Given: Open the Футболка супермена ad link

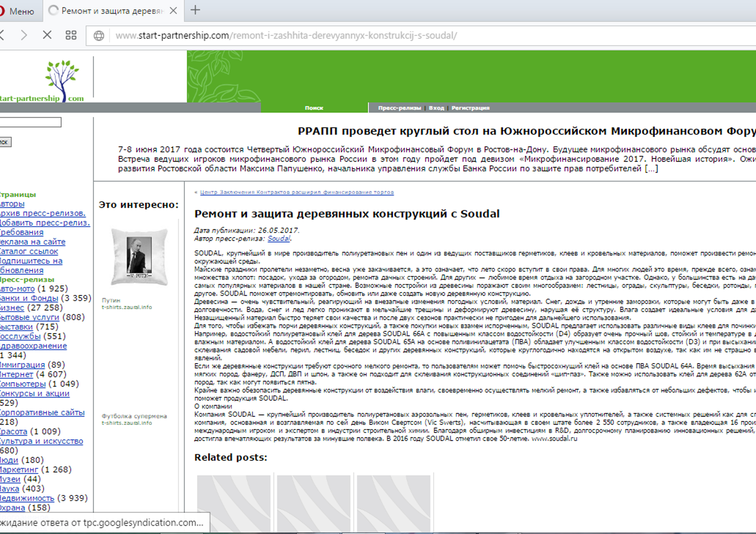Looking at the screenshot, I should pos(134,419).
